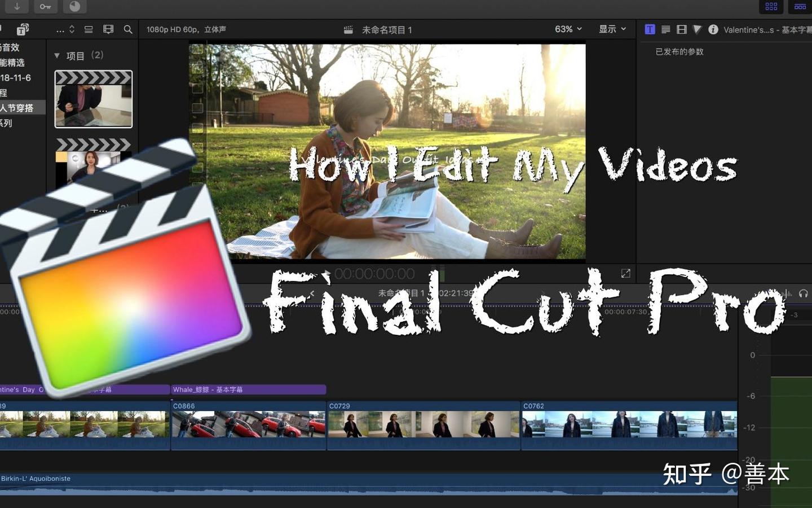Toggle the browser panel grid button
The width and height of the screenshot is (812, 508).
pos(771,7)
